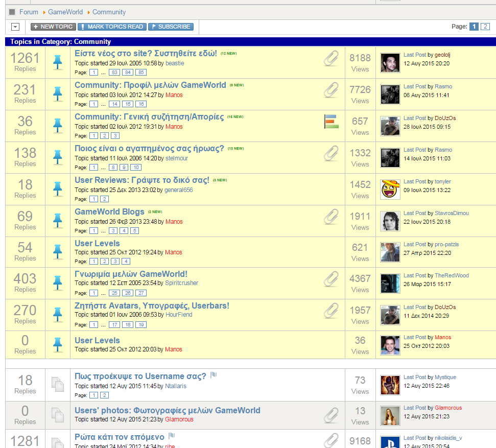The height and width of the screenshot is (448, 496).
Task: Subscribe to the Community category
Action: coord(171,27)
